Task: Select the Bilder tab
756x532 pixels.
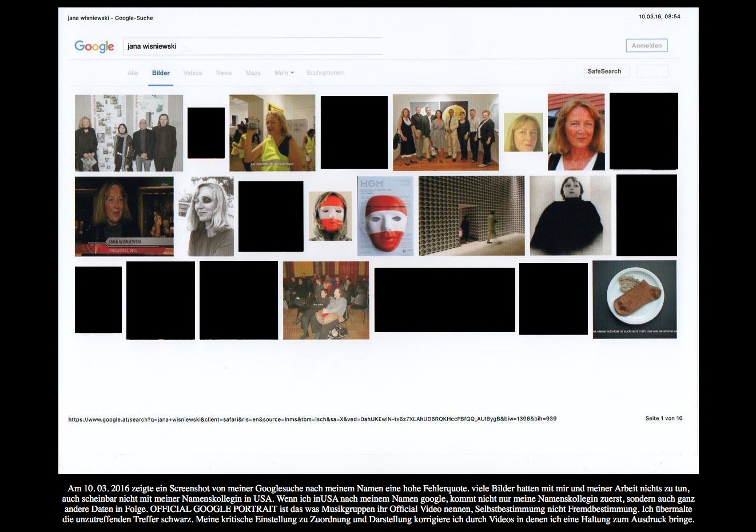Action: 161,73
